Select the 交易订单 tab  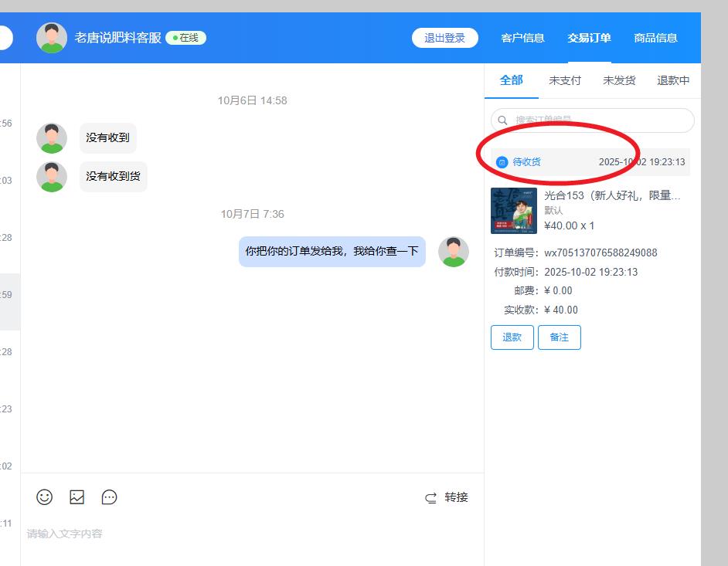[589, 38]
